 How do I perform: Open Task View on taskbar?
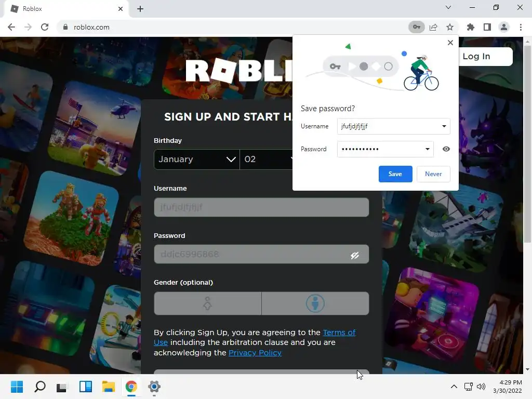point(62,387)
